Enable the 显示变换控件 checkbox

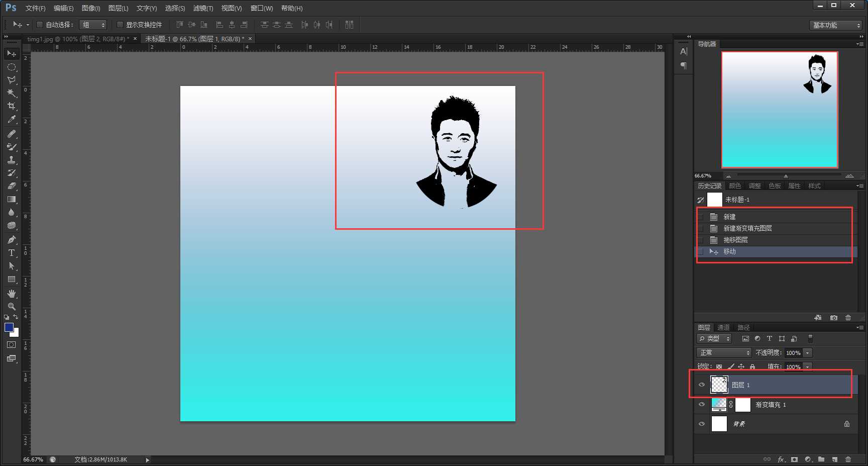click(120, 25)
